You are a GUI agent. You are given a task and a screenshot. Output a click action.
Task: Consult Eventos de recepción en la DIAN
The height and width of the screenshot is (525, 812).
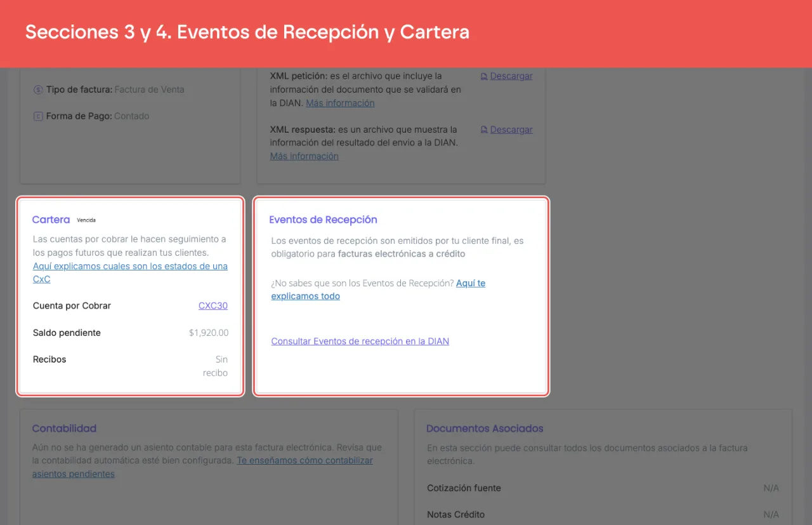coord(360,342)
